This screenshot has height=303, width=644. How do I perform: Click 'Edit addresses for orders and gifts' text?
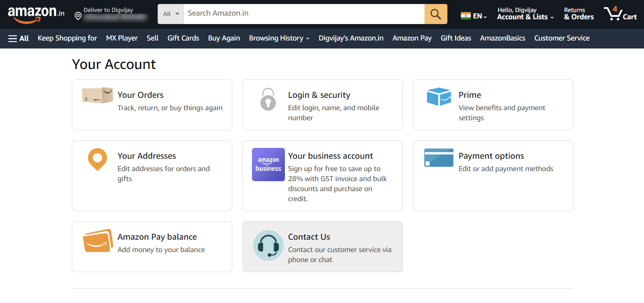[164, 174]
